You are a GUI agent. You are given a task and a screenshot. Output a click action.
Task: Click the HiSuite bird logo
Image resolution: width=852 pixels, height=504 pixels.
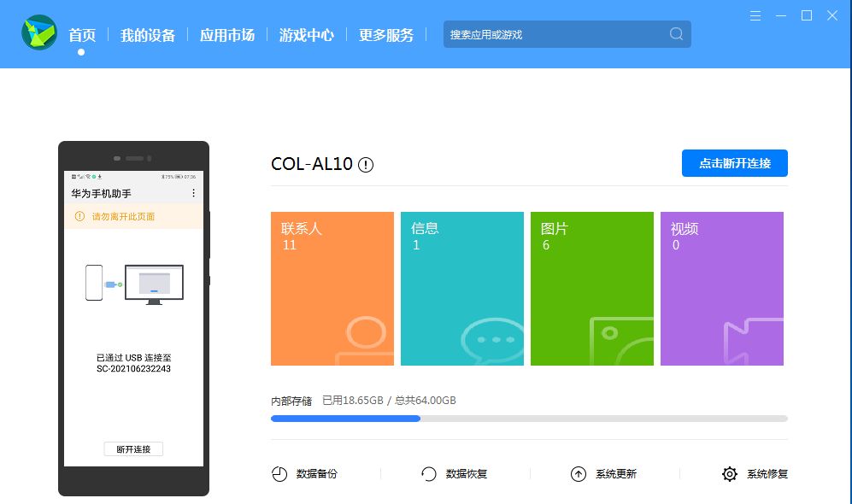(39, 32)
